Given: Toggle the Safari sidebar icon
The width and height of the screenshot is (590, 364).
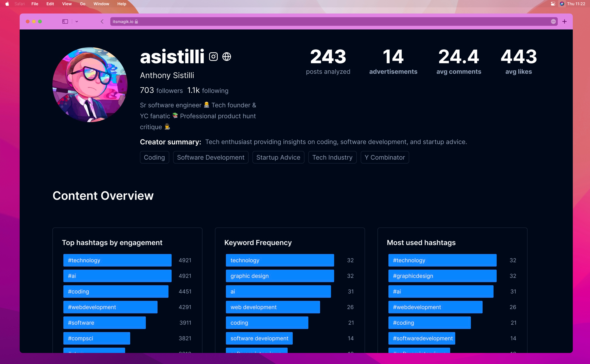Looking at the screenshot, I should tap(65, 21).
